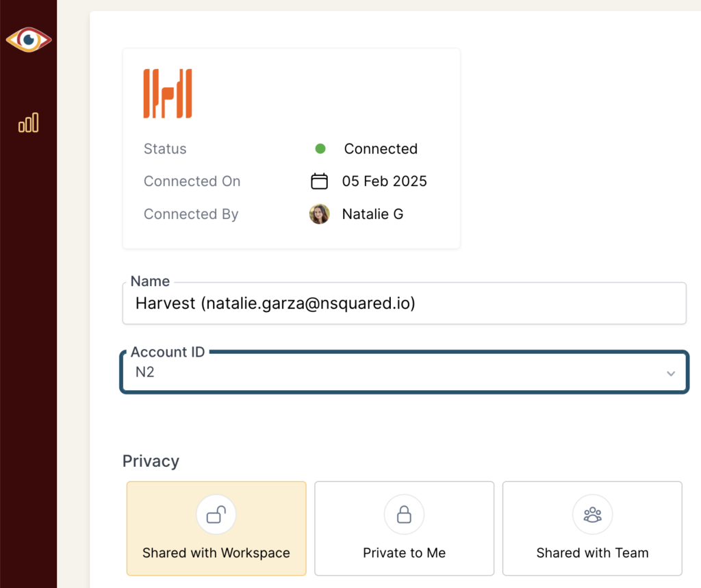
Task: Click the open padlock icon
Action: pyautogui.click(x=216, y=515)
